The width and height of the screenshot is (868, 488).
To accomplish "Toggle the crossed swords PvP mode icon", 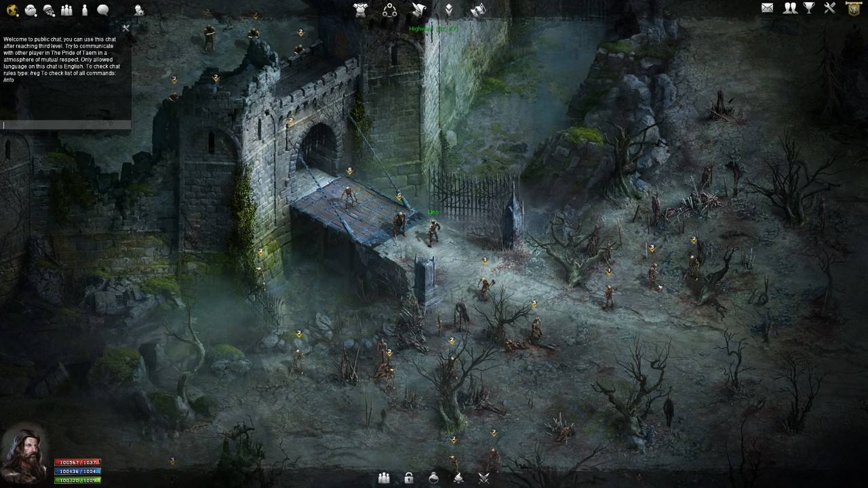I will (x=484, y=478).
